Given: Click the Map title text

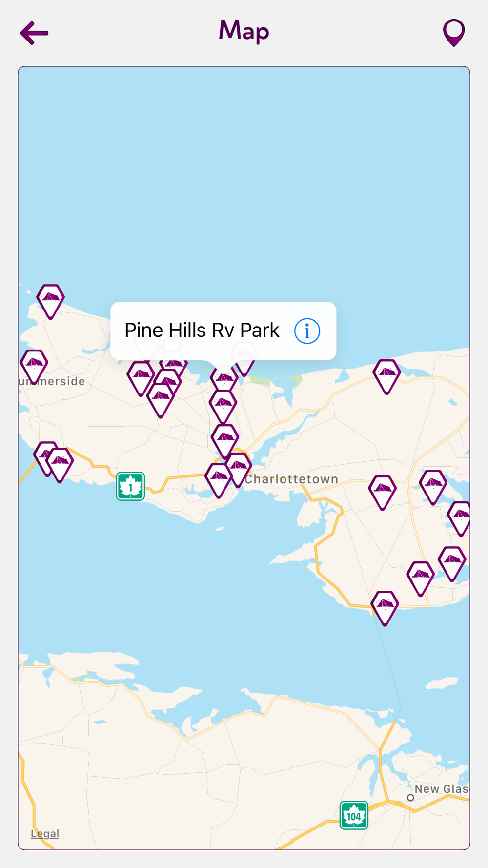Looking at the screenshot, I should (x=244, y=31).
